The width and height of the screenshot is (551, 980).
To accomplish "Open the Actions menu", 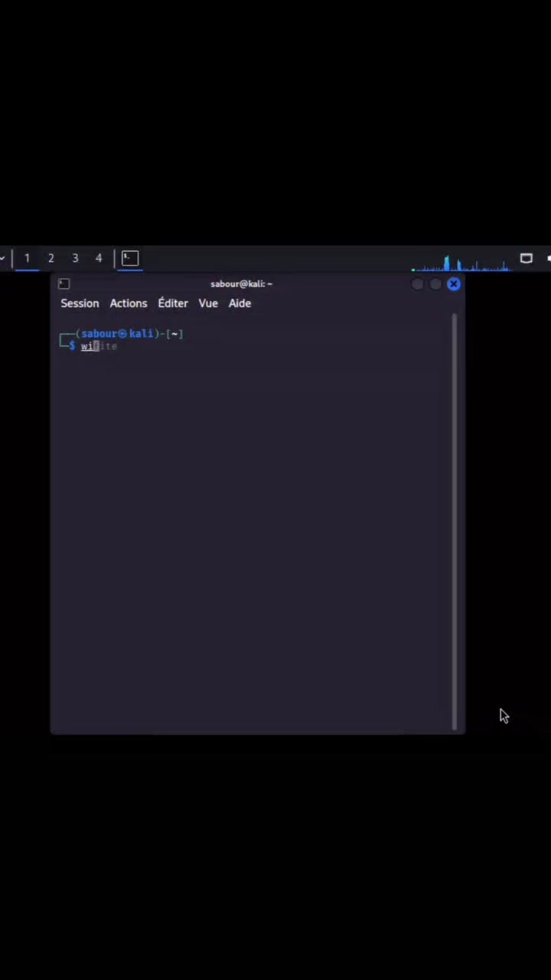I will pyautogui.click(x=128, y=303).
